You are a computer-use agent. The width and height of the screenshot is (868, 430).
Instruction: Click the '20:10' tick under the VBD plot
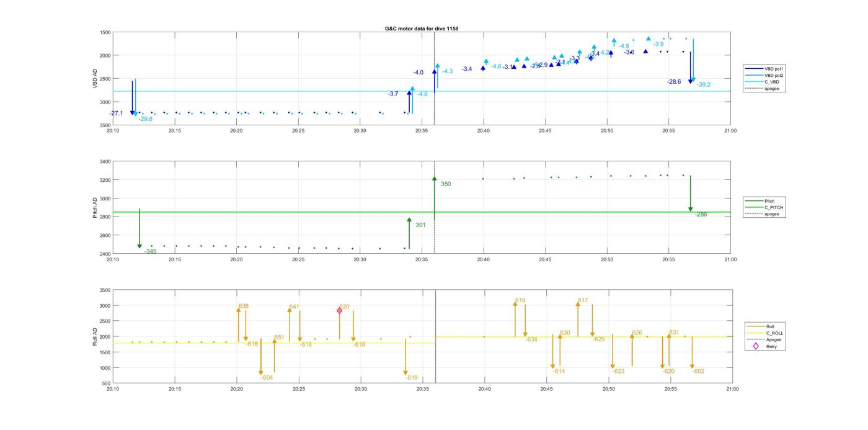pos(113,131)
